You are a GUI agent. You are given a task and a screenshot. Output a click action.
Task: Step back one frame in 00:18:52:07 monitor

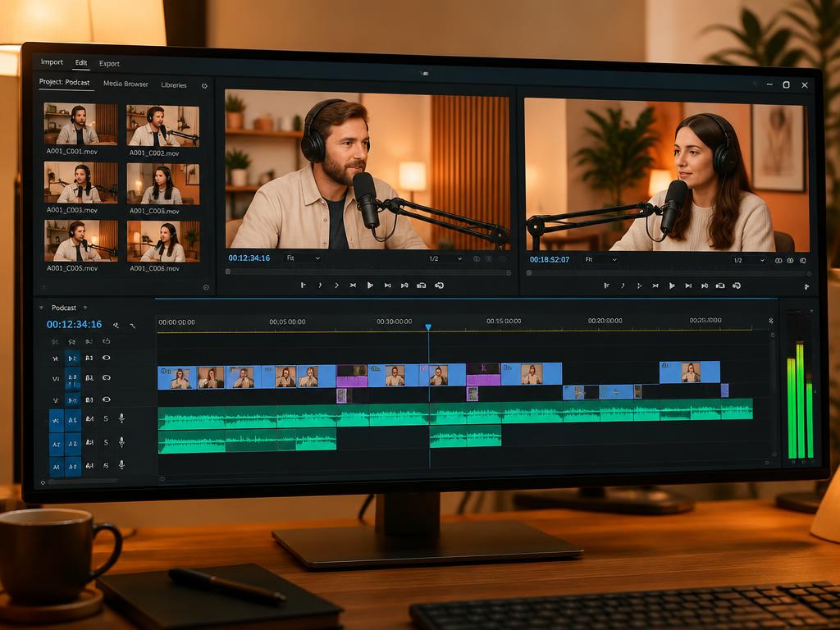(655, 286)
